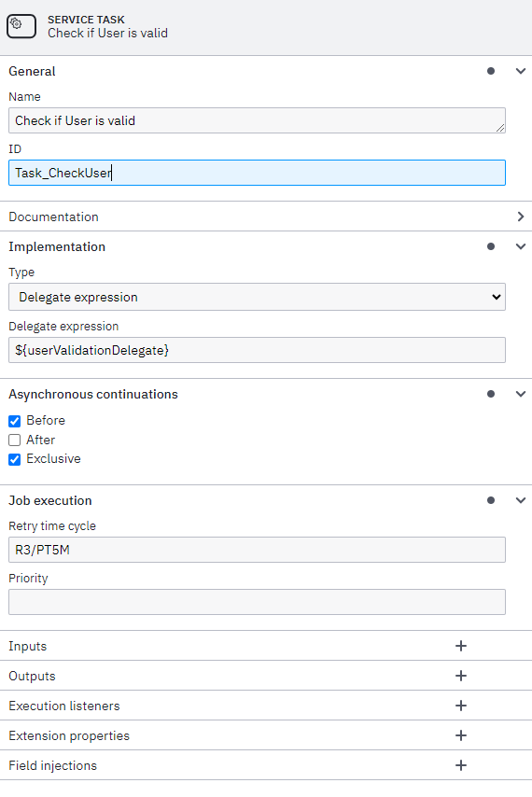532x797 pixels.
Task: Collapse the Asynchronous continuations section
Action: [520, 394]
